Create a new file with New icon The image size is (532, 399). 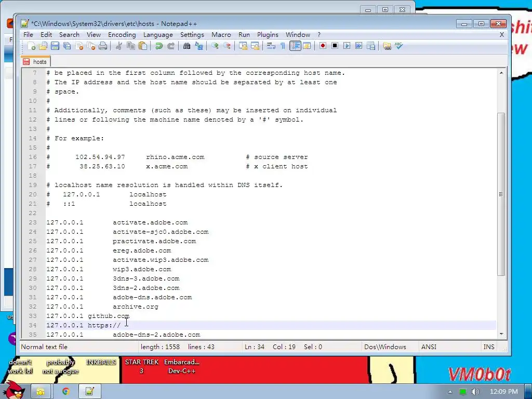pyautogui.click(x=31, y=46)
